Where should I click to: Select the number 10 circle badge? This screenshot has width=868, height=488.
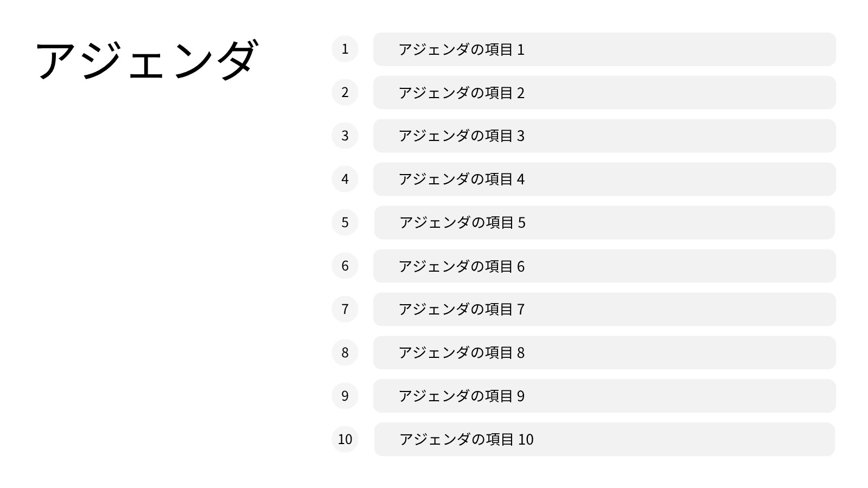pos(345,439)
